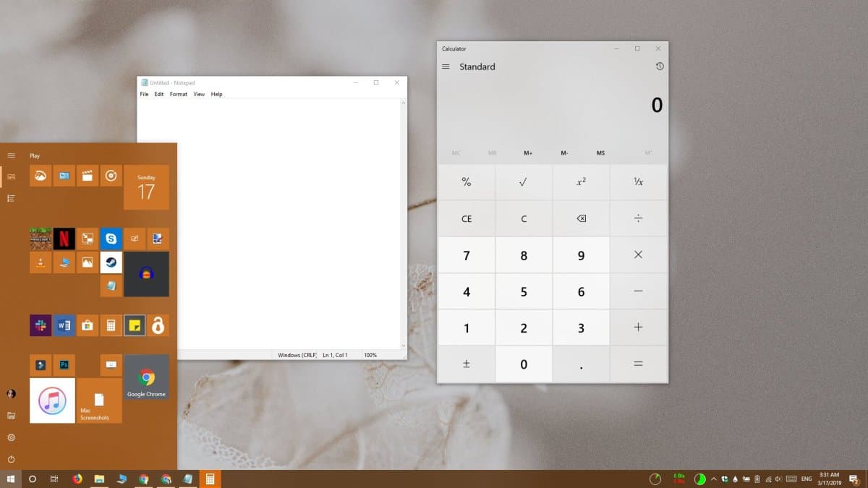Launch Netflix from the Start menu
Viewport: 868px width, 488px height.
click(64, 239)
